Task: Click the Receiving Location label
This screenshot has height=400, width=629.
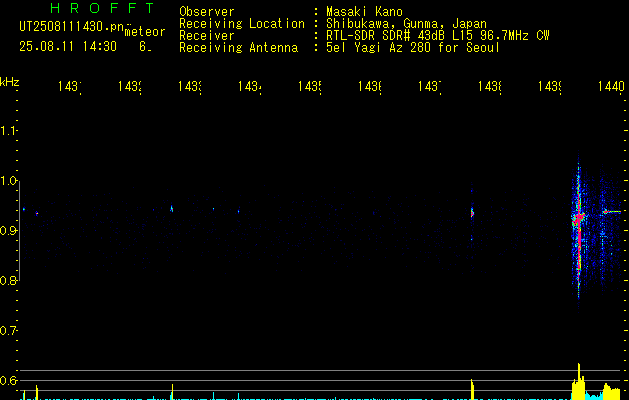Action: pyautogui.click(x=242, y=24)
